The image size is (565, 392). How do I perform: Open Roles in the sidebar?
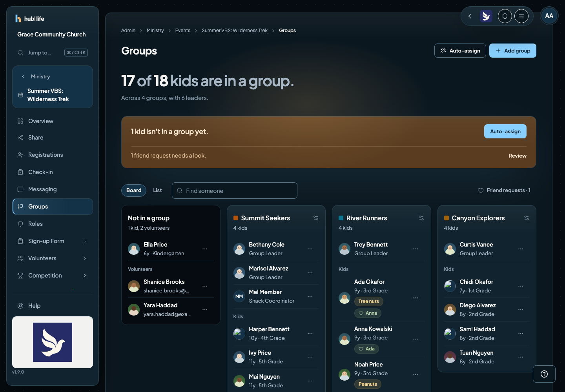[53, 224]
